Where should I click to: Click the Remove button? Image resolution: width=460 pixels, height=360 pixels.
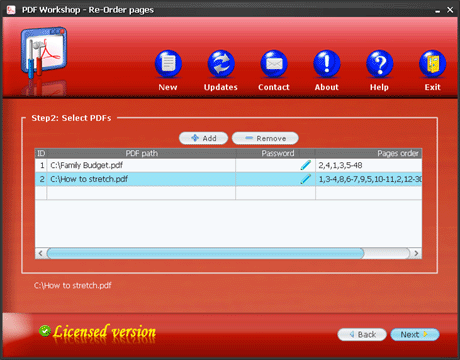pyautogui.click(x=265, y=138)
